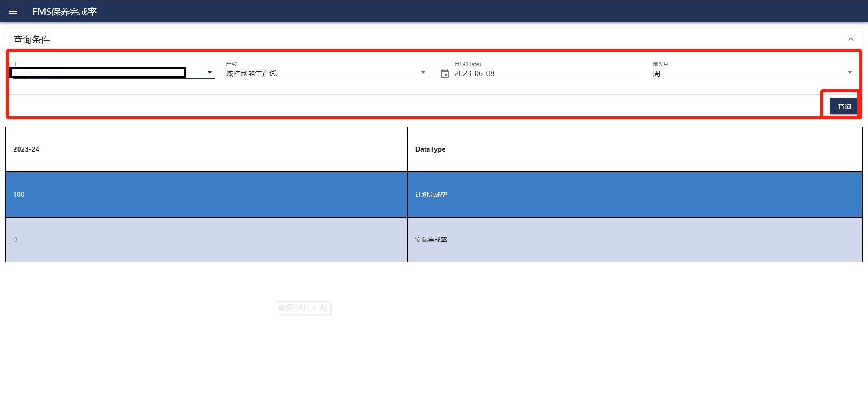Image resolution: width=868 pixels, height=398 pixels.
Task: Open the 产线 production line dropdown
Action: point(327,73)
